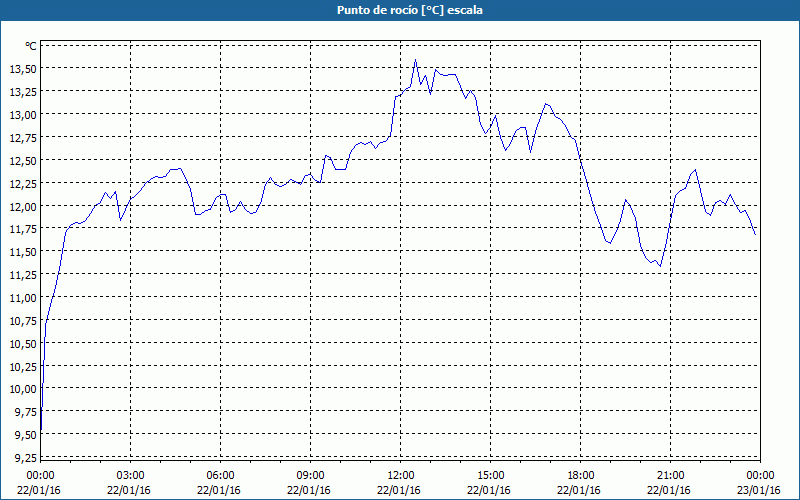Select the 12,00 y-axis label
This screenshot has height=500, width=800.
[23, 207]
